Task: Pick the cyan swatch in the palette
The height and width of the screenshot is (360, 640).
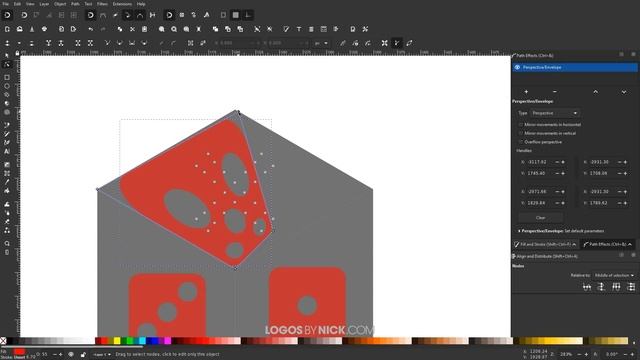Action: [x=142, y=341]
